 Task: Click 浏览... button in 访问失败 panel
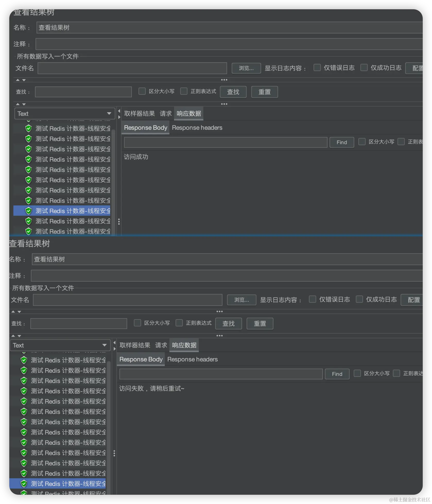pyautogui.click(x=241, y=300)
